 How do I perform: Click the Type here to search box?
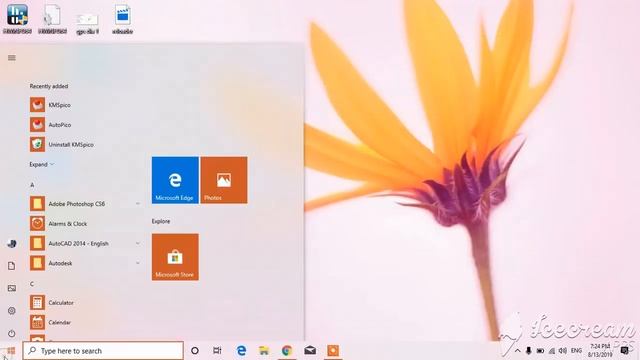(103, 351)
